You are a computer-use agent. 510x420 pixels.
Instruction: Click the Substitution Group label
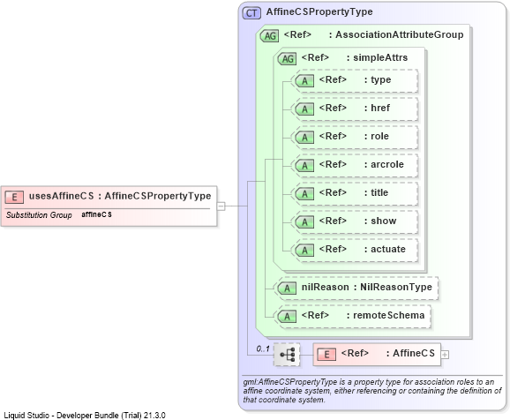coord(39,215)
